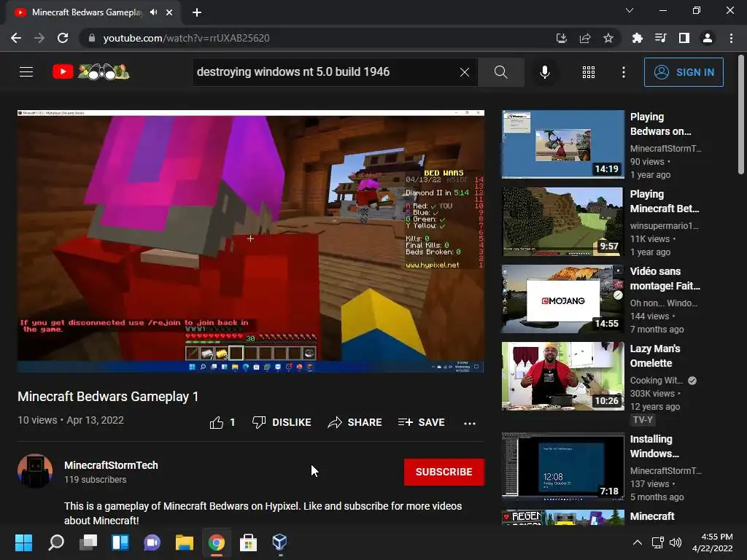Go back in Chrome
Screen dimensions: 747x560
(x=16, y=38)
